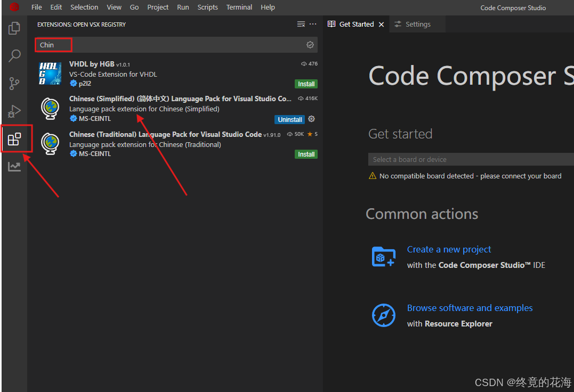Click the Extensions: Open VSX Registry header
Image resolution: width=574 pixels, height=392 pixels.
point(81,24)
